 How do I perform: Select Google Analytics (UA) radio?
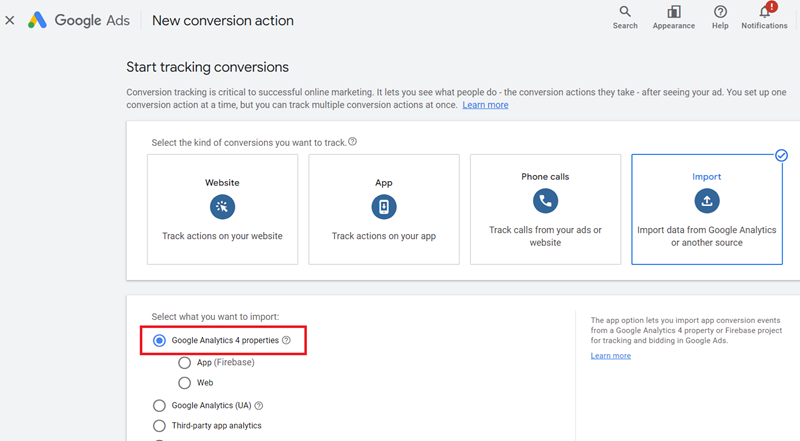tap(159, 405)
